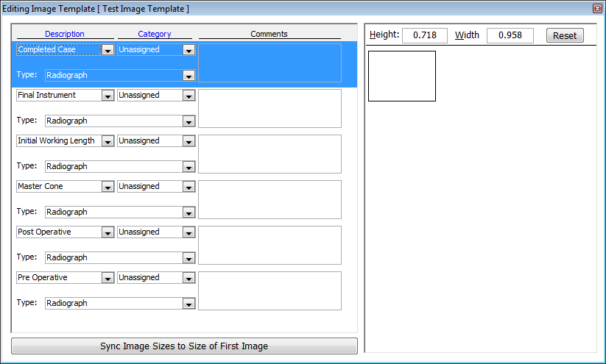Click Comments box for Master Cone
The width and height of the screenshot is (606, 364).
[x=269, y=200]
